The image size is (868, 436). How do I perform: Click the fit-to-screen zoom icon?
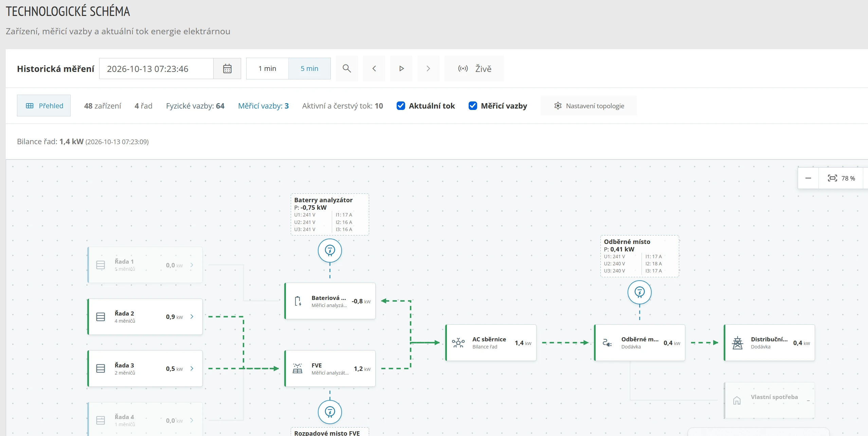click(x=832, y=178)
